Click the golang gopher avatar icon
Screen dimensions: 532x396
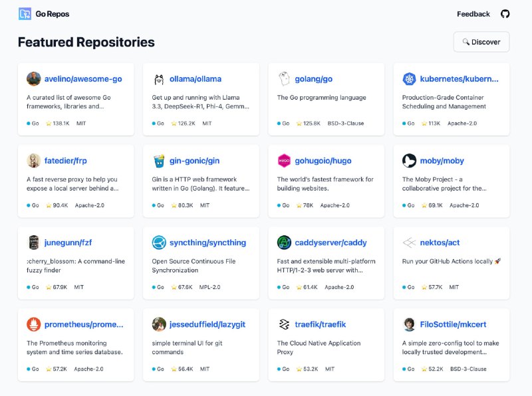[284, 79]
